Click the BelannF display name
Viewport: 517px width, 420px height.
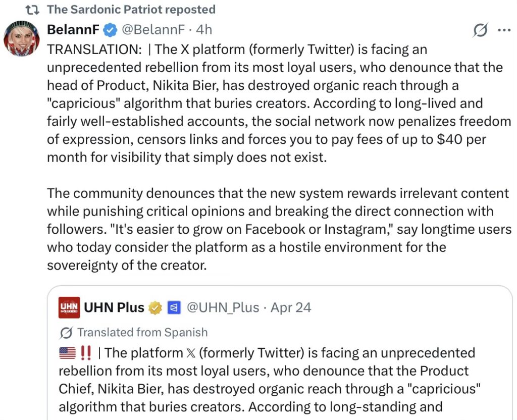click(73, 30)
